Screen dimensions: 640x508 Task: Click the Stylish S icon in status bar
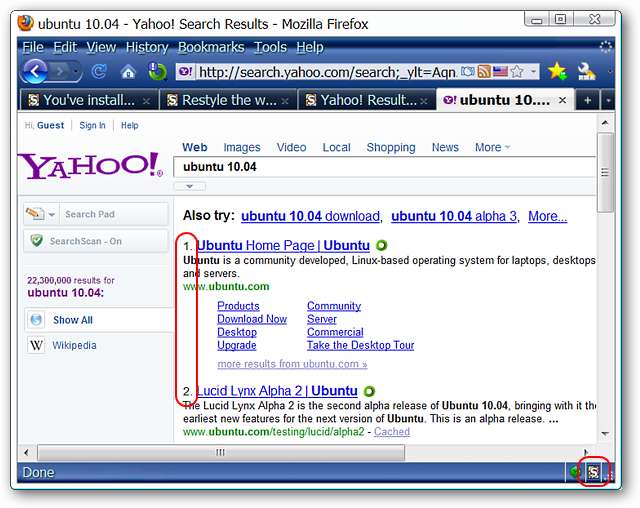tap(593, 473)
